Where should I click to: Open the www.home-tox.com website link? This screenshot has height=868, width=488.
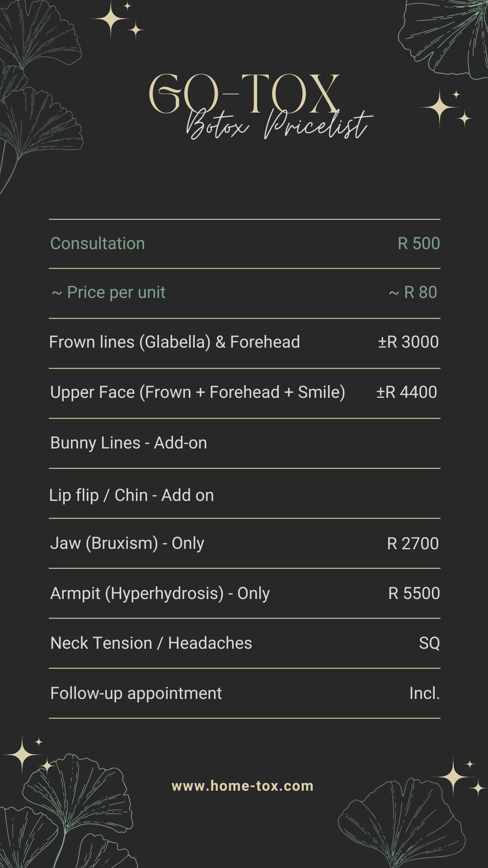243,786
